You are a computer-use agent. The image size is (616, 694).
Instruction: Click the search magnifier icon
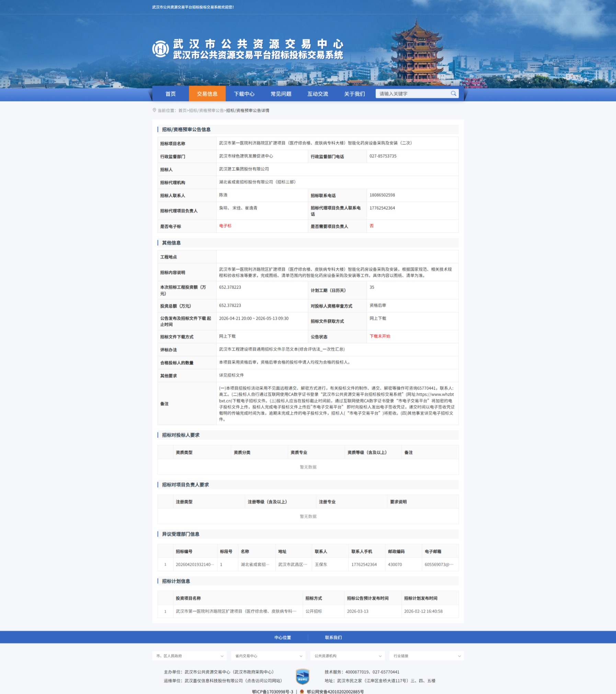[x=453, y=93]
